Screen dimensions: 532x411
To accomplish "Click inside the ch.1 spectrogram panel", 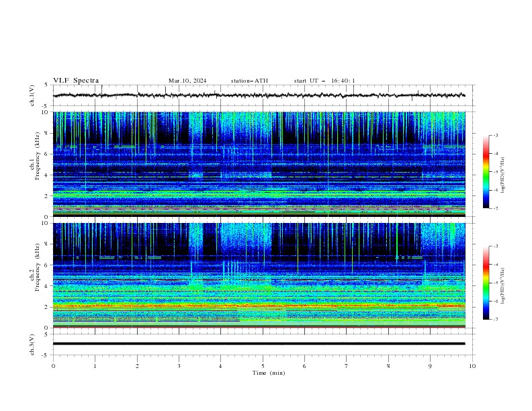I will point(259,164).
